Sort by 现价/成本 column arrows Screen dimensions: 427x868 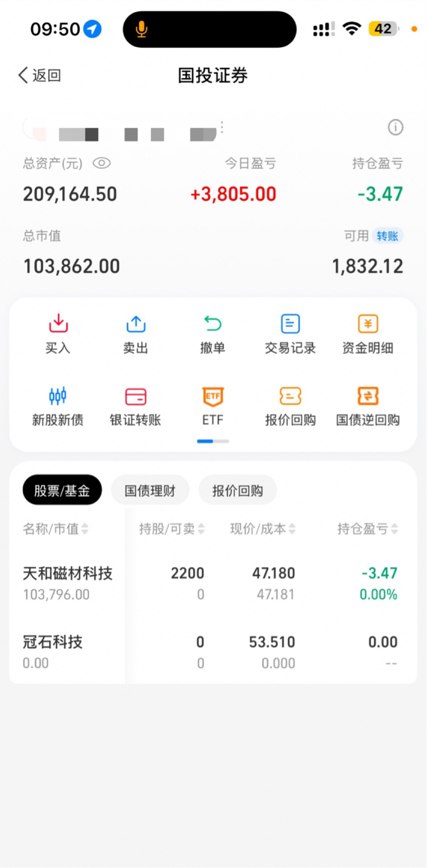point(292,529)
